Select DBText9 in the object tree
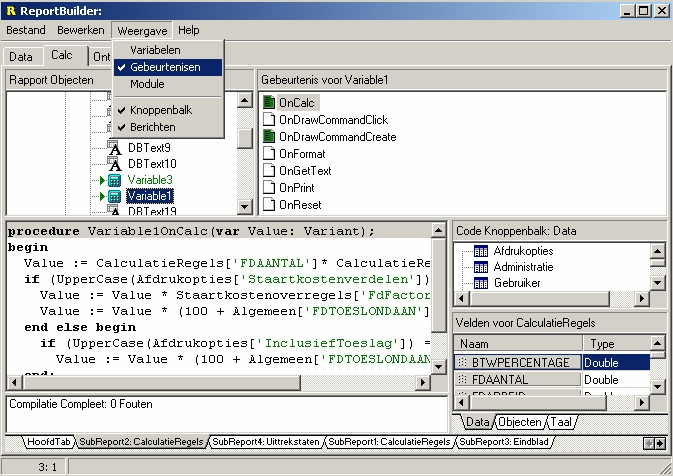The image size is (673, 476). tap(149, 148)
